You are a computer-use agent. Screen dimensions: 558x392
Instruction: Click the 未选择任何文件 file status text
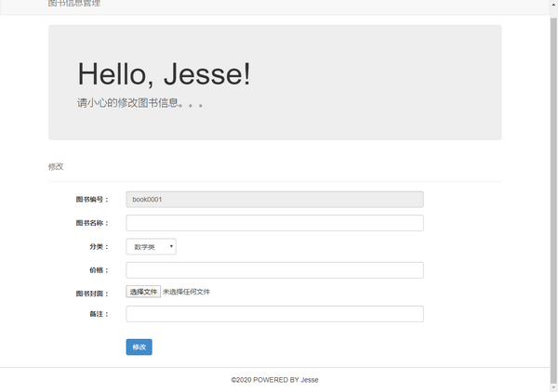[x=187, y=292]
